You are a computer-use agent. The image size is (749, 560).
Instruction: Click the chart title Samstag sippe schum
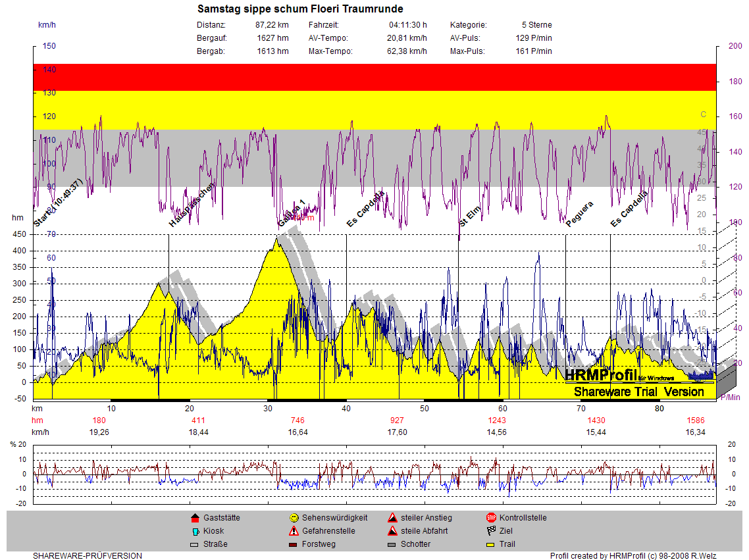point(300,9)
